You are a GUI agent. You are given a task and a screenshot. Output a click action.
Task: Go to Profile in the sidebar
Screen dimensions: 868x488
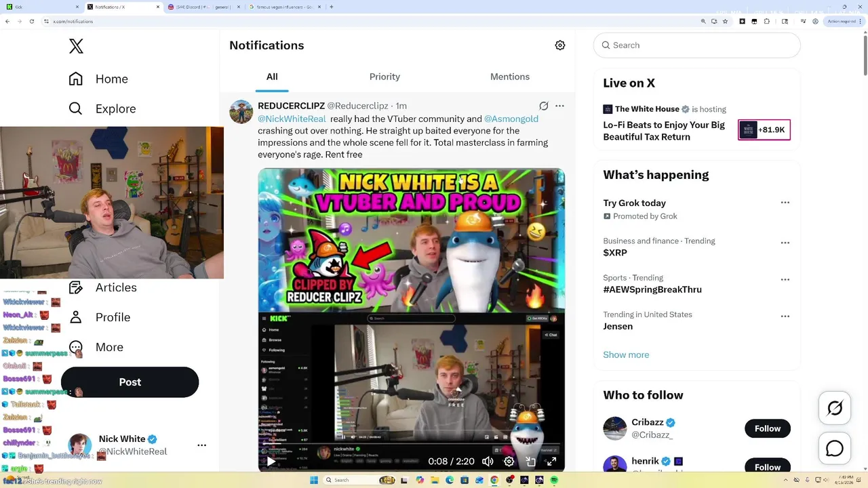pyautogui.click(x=99, y=317)
